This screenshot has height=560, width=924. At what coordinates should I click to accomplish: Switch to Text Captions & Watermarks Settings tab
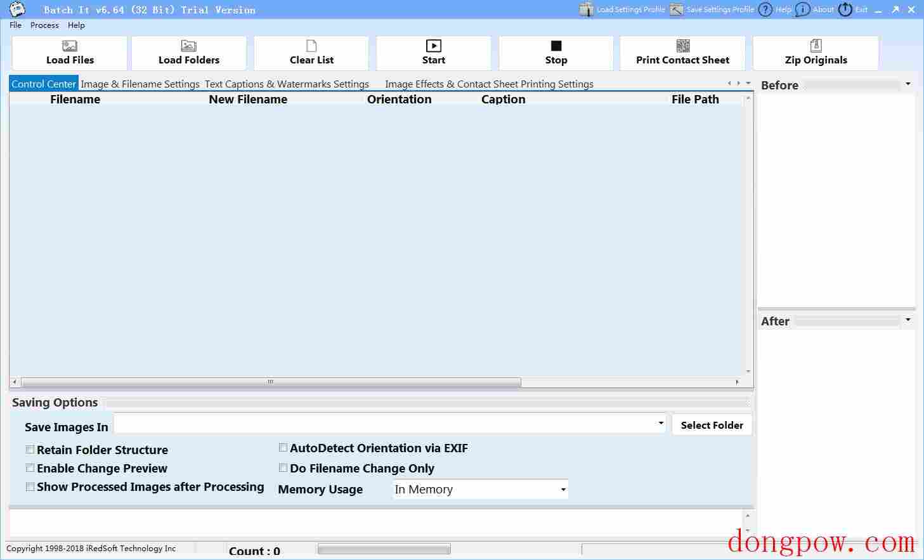287,84
